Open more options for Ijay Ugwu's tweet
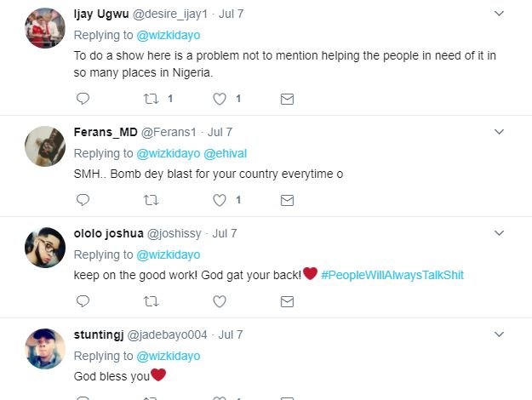 click(x=501, y=14)
